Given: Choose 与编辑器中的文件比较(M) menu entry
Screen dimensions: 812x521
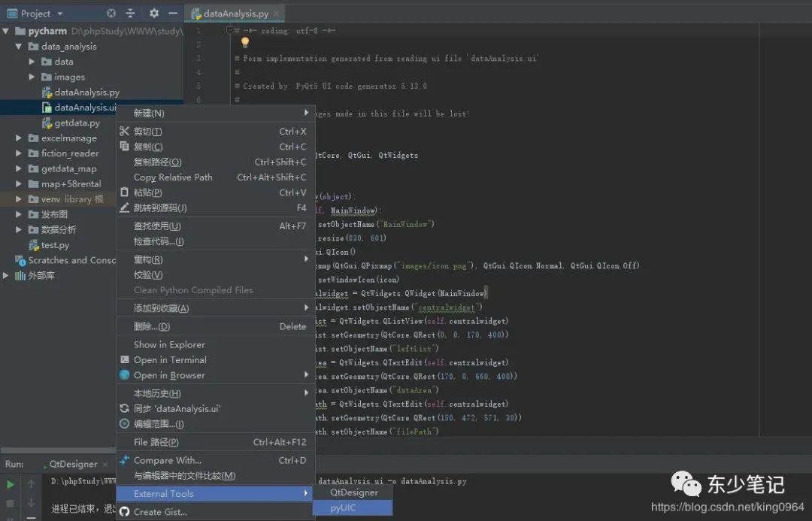Looking at the screenshot, I should (x=216, y=475).
